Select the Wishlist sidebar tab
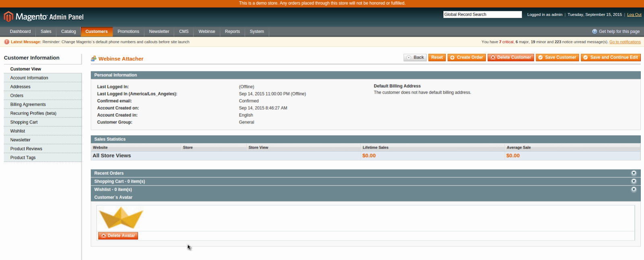The height and width of the screenshot is (260, 644). tap(43, 131)
